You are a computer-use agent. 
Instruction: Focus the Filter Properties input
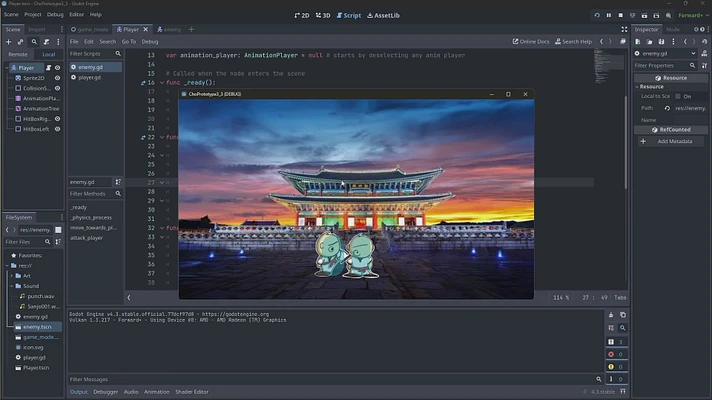(661, 66)
